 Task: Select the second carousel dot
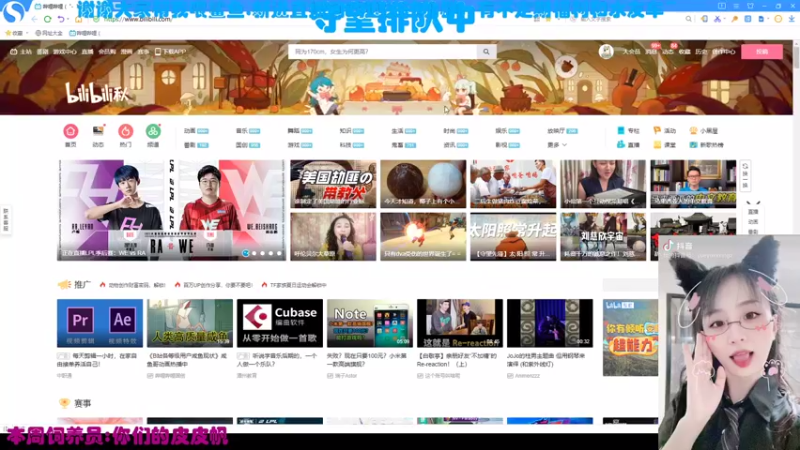(x=254, y=253)
